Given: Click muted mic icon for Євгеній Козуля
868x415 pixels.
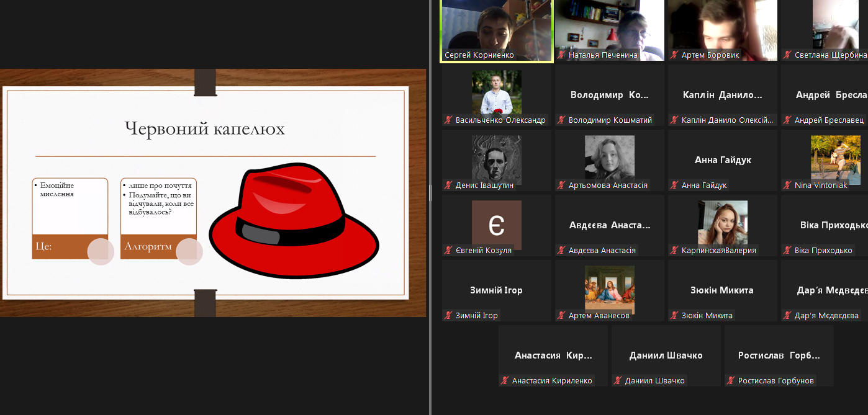Looking at the screenshot, I should tap(448, 251).
